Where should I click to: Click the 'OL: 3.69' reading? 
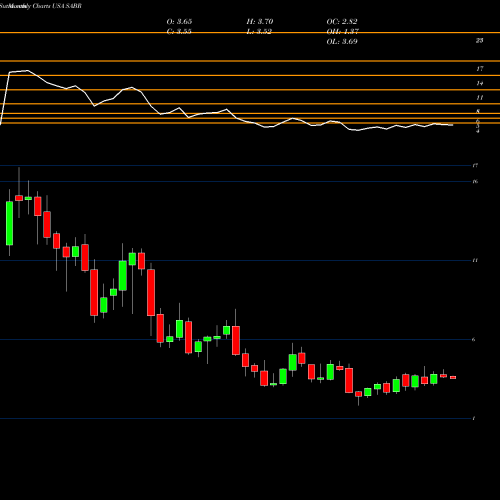coord(342,42)
